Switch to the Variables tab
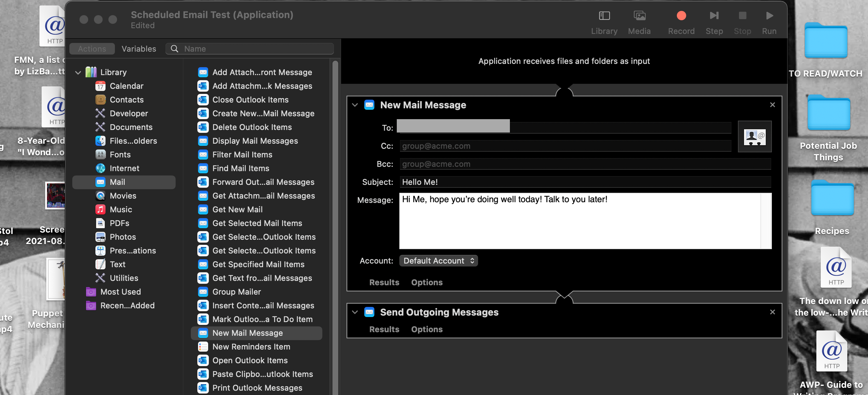The image size is (868, 395). [138, 49]
